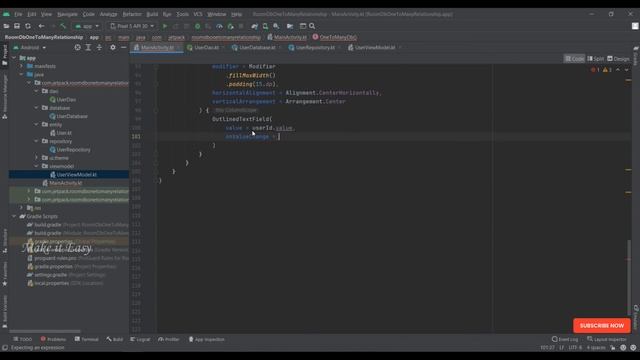Expand the res folder
Viewport: 640px width, 360px height.
(22, 208)
